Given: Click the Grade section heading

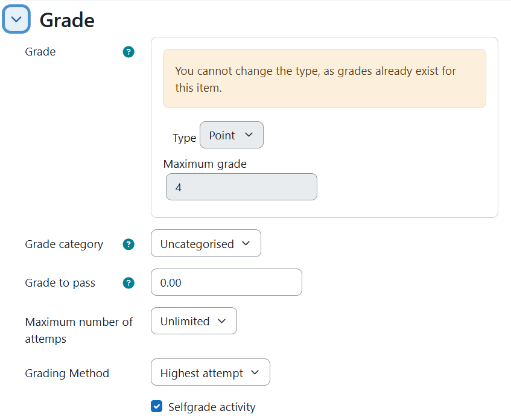Looking at the screenshot, I should tap(67, 21).
